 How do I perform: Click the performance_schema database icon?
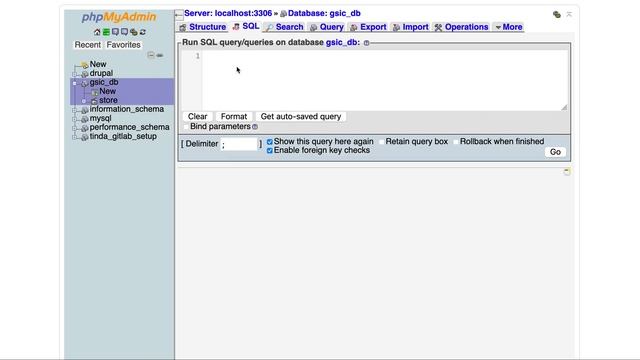(x=84, y=128)
